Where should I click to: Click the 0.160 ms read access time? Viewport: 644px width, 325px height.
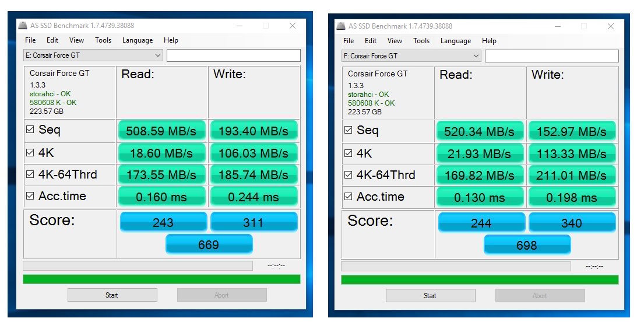pyautogui.click(x=162, y=197)
